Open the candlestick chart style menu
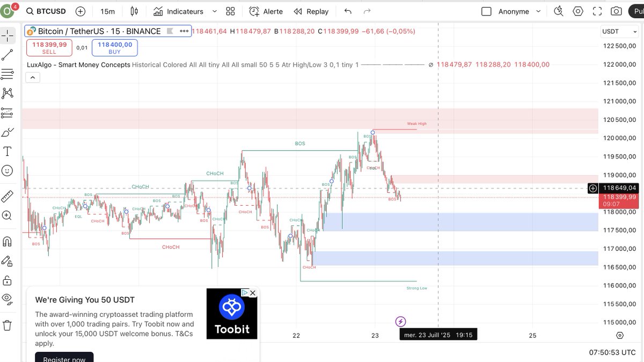 click(x=134, y=11)
